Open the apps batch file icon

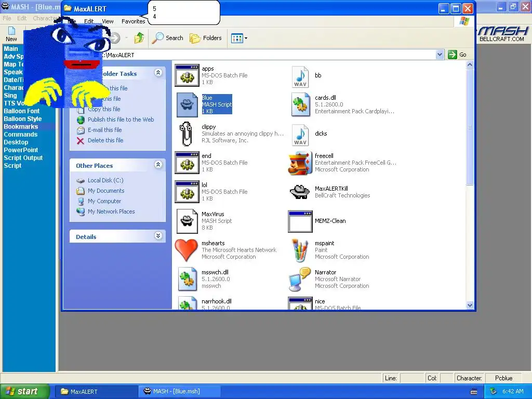[x=187, y=75]
